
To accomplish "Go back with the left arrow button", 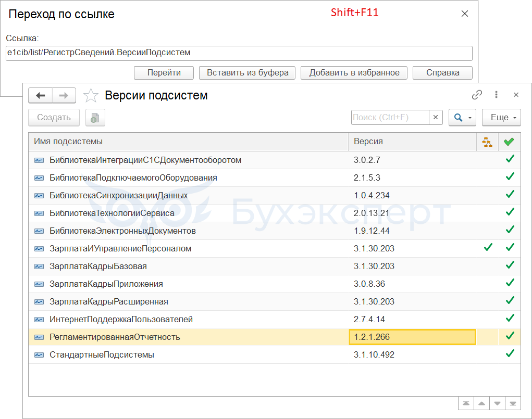I will [x=40, y=96].
